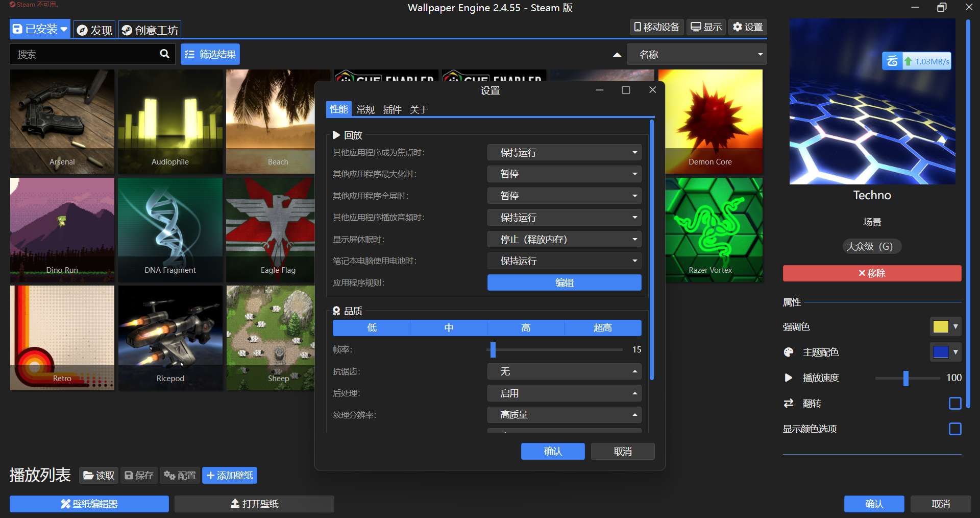The image size is (980, 518).
Task: Open Installed tab
Action: (40, 29)
